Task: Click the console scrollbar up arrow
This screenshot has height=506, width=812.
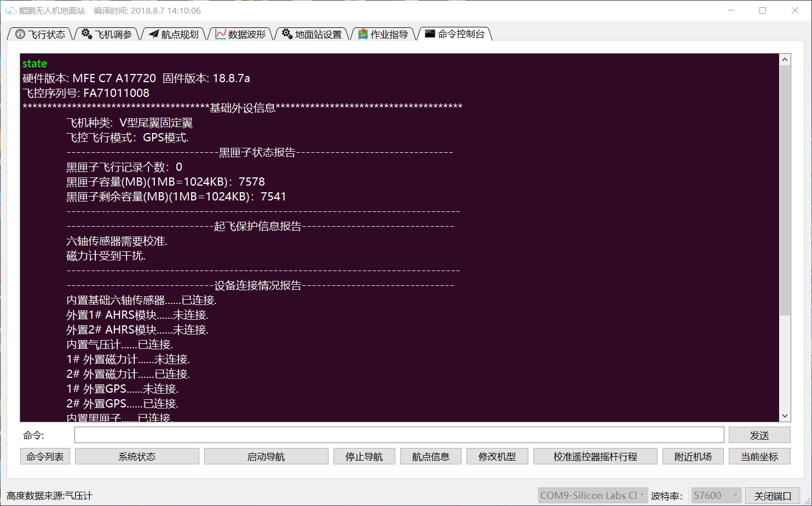Action: (x=785, y=59)
